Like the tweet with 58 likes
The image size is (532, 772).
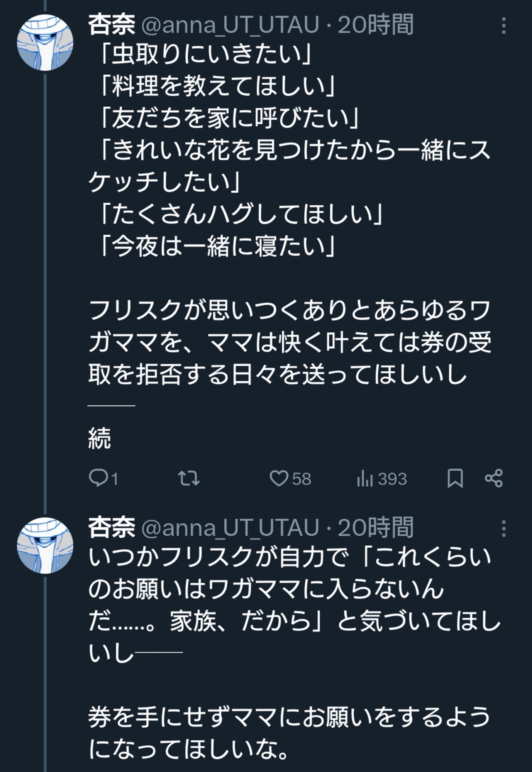coord(279,479)
